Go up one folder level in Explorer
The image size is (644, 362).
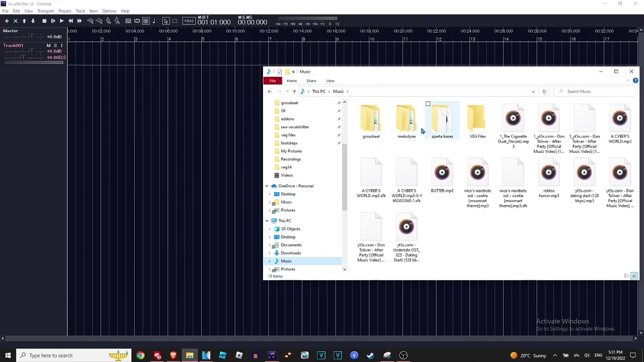(x=294, y=92)
